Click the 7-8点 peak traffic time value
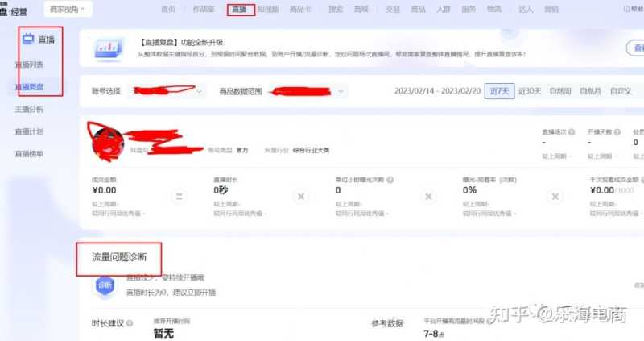The width and height of the screenshot is (644, 341). 434,334
